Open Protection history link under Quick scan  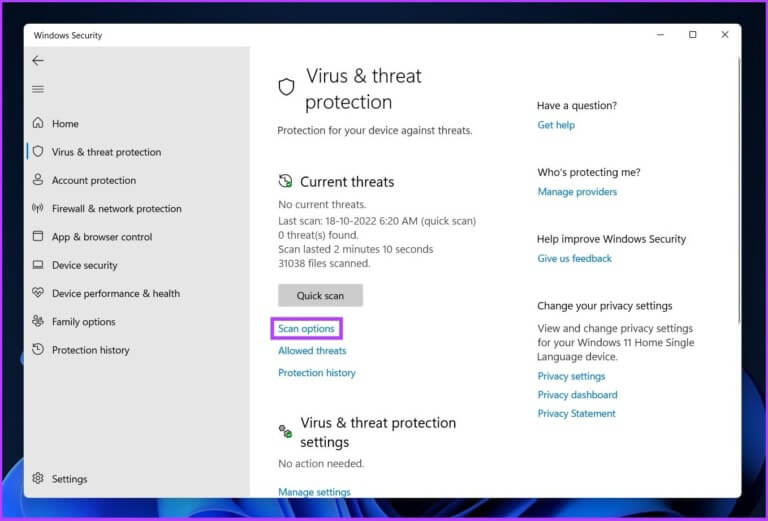coord(317,373)
